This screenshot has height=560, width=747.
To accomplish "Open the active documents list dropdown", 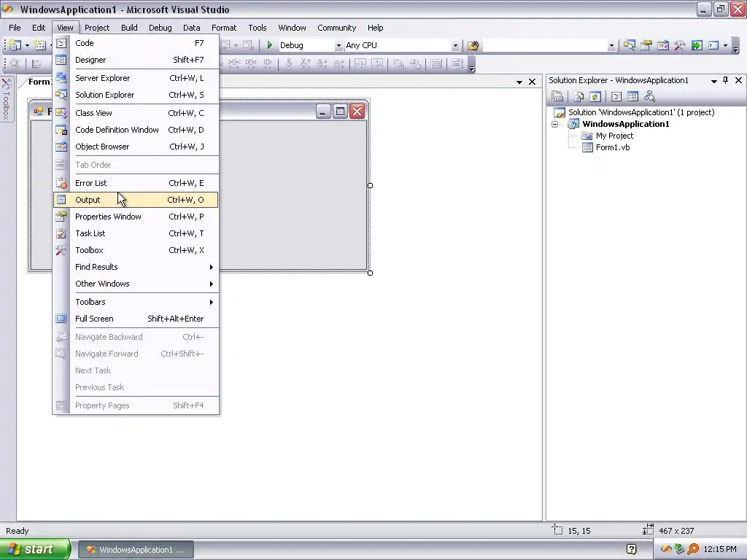I will coord(519,82).
